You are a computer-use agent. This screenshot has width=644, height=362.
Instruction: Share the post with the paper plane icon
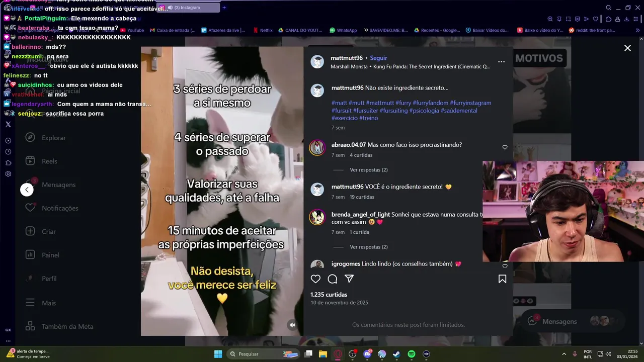[x=349, y=279]
